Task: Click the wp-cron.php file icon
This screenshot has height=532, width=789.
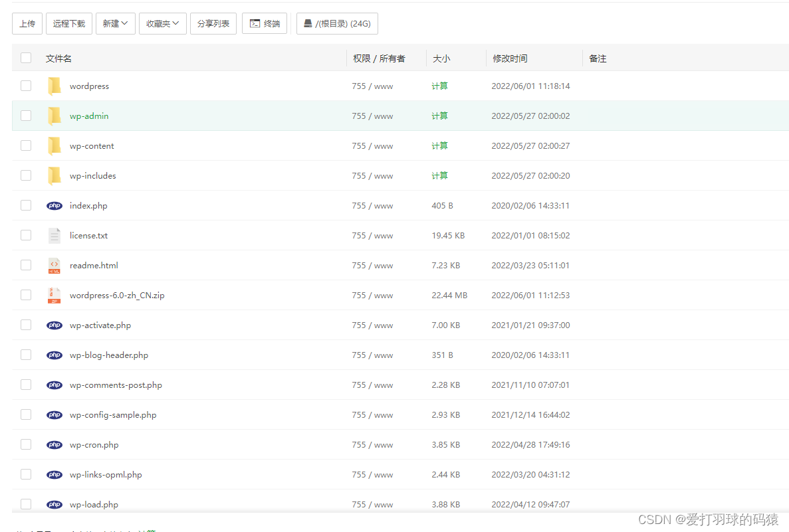Action: click(x=55, y=444)
